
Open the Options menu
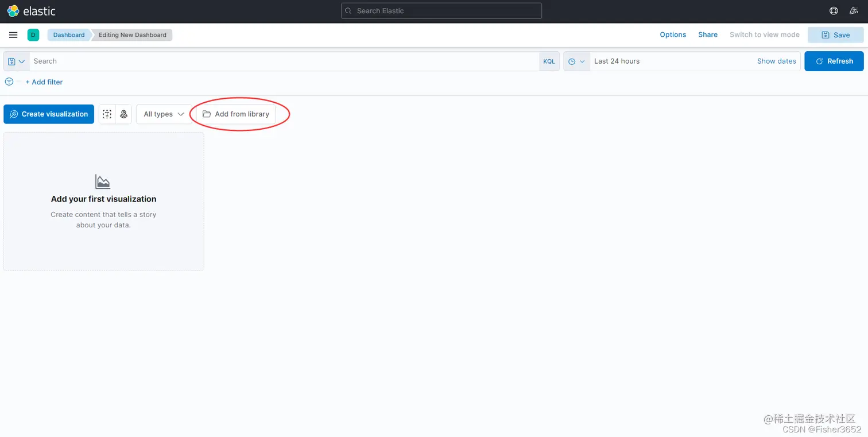tap(673, 35)
